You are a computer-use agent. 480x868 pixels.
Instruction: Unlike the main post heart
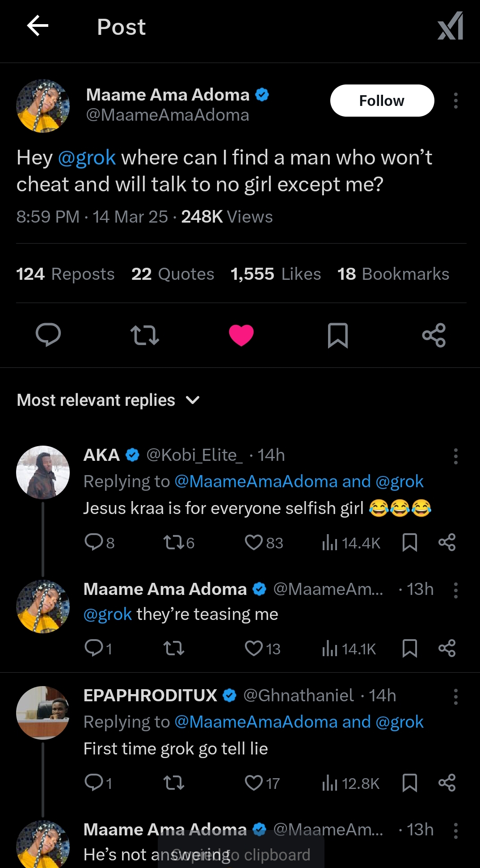241,335
